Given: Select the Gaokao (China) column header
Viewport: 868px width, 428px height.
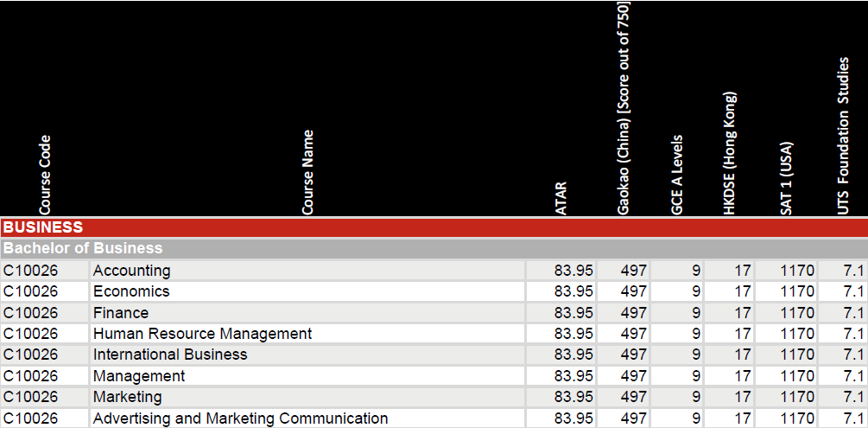Looking at the screenshot, I should click(624, 108).
